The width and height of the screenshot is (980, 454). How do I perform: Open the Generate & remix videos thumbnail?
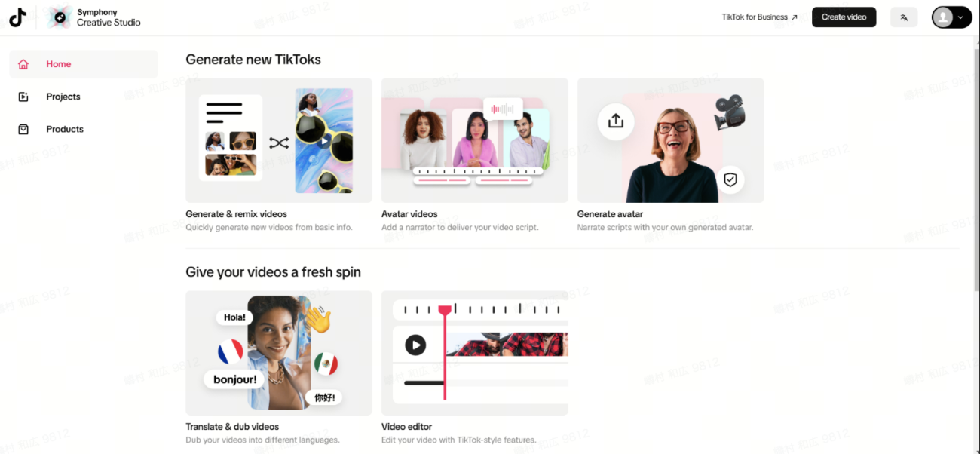(279, 140)
